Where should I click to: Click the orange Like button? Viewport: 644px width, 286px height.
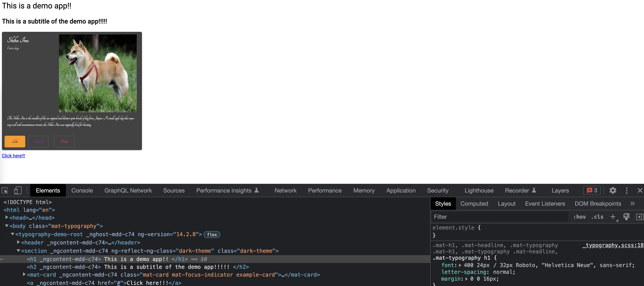[15, 142]
